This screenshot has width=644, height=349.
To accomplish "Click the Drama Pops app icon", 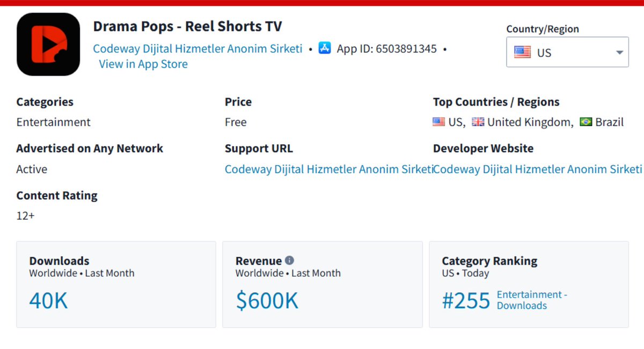I will tap(48, 44).
